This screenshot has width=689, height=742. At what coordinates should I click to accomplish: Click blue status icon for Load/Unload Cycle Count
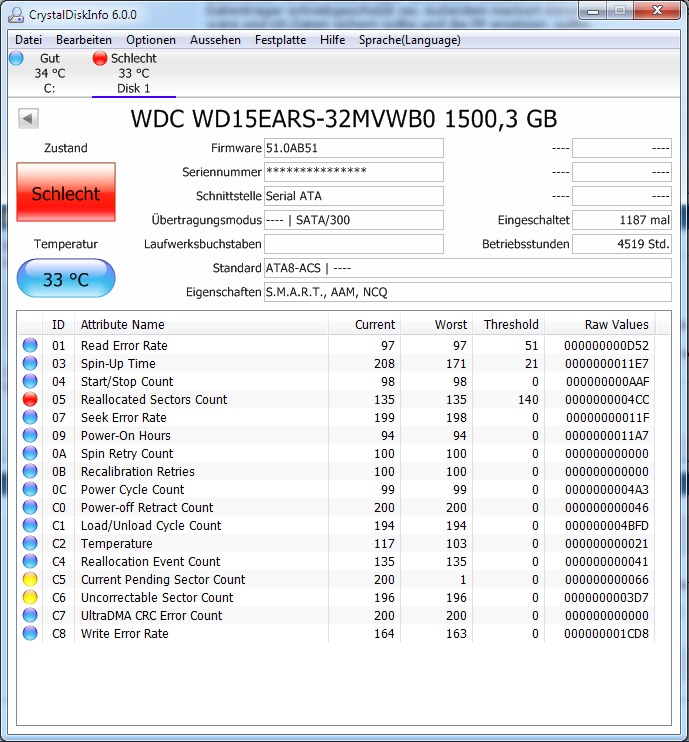30,525
